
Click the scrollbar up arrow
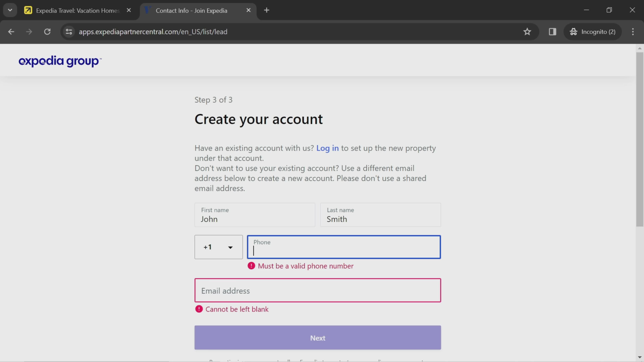pyautogui.click(x=639, y=48)
